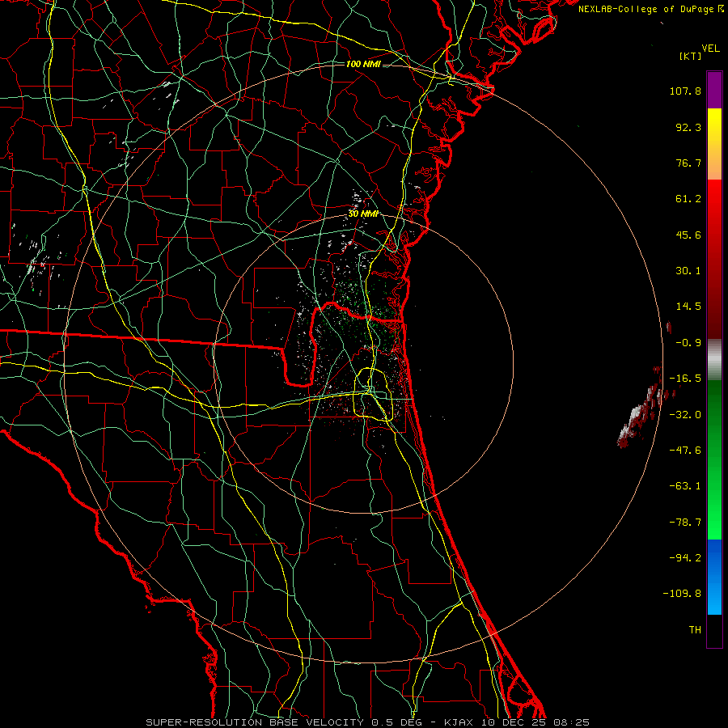
Task: Pick the purple band of the velocity scale
Action: [x=714, y=90]
